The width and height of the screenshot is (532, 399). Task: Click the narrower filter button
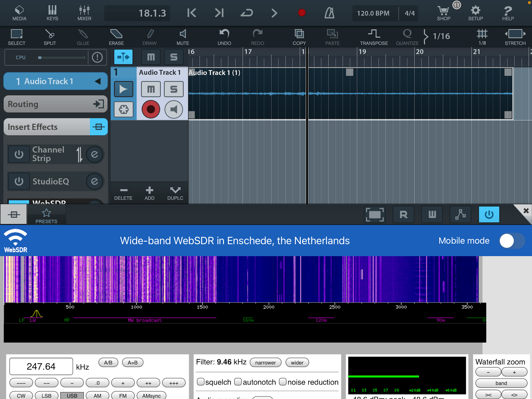(x=265, y=362)
